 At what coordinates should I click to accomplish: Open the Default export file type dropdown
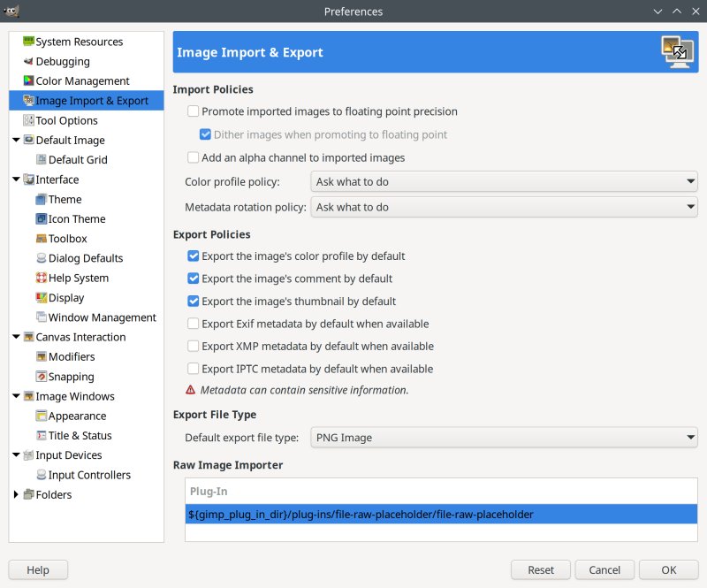(x=504, y=437)
